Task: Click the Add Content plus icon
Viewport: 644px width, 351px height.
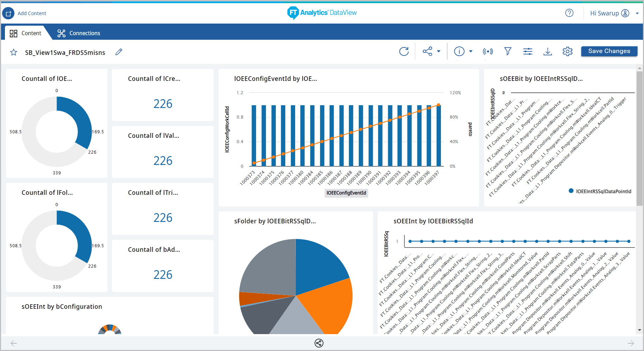Action: 8,13
